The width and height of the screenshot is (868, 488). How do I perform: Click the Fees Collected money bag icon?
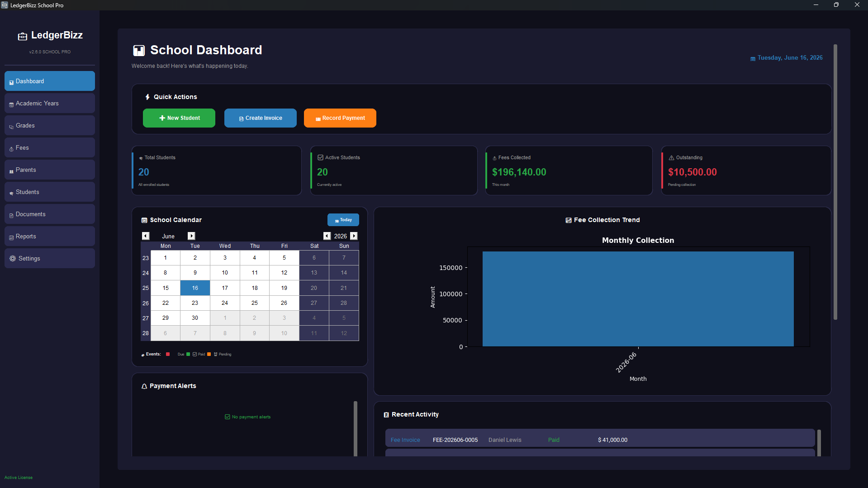[x=495, y=158]
